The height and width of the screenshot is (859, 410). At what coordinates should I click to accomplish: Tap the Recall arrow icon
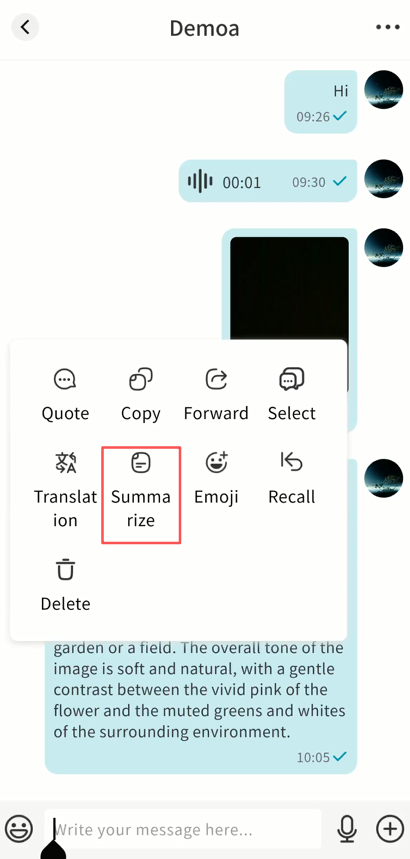click(292, 462)
